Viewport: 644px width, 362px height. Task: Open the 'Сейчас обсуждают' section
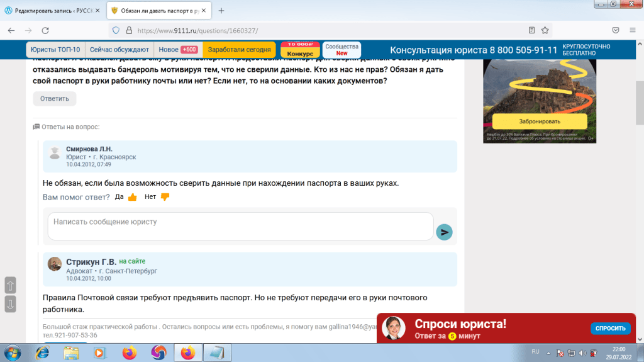point(119,50)
